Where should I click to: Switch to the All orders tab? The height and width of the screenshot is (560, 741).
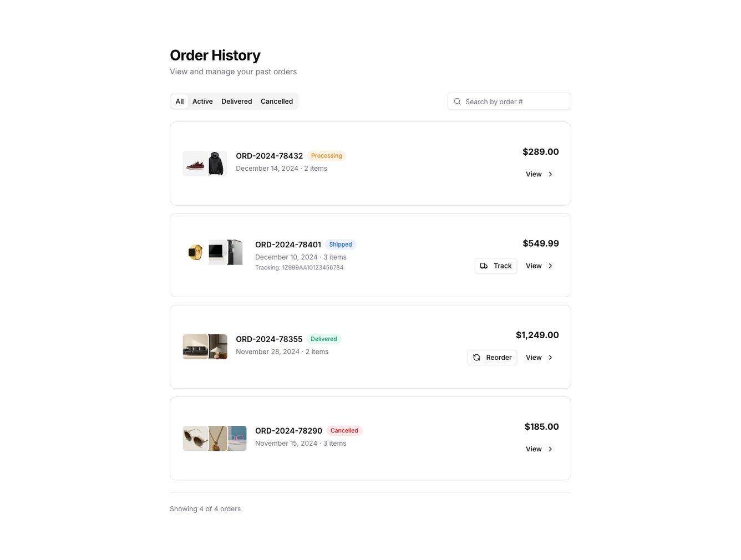(180, 101)
